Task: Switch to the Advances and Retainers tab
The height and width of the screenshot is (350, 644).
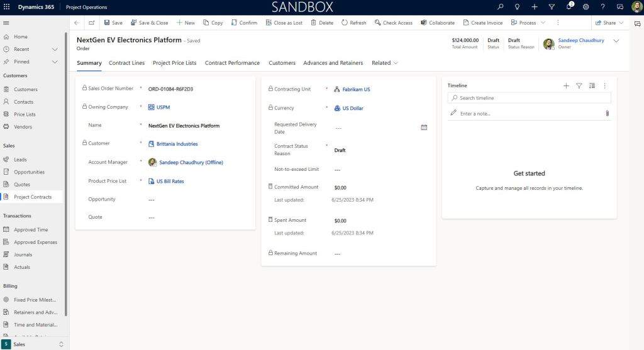Action: (x=333, y=63)
